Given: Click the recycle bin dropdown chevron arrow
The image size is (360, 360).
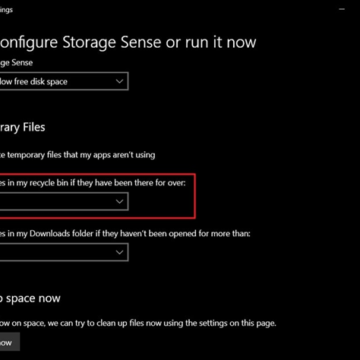Looking at the screenshot, I should (119, 201).
